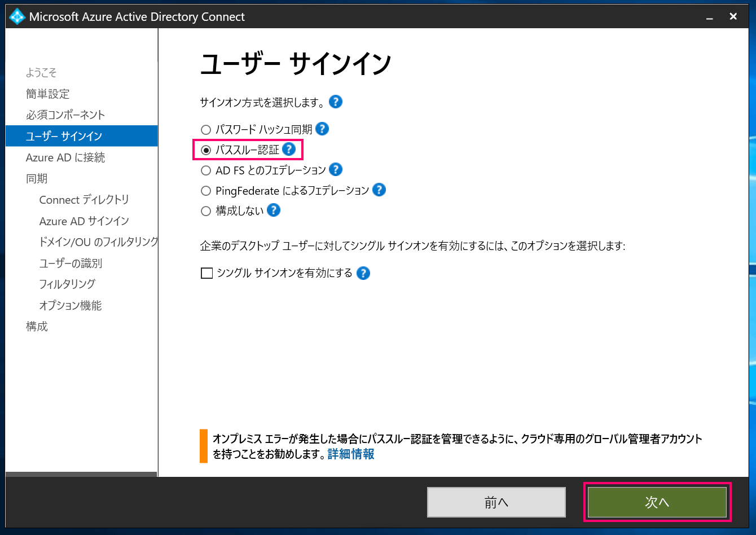Go to 必須コンポーネント step in sidebar
Viewport: 756px width, 535px height.
[x=65, y=115]
